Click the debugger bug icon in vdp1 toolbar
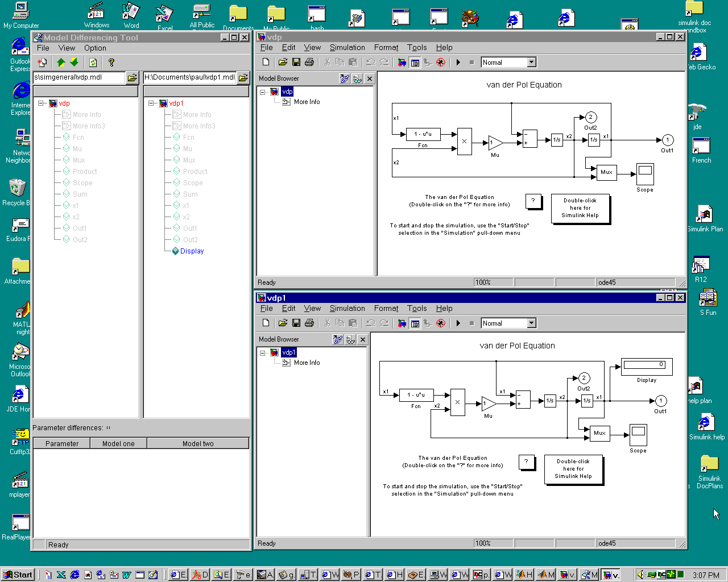 tap(441, 323)
